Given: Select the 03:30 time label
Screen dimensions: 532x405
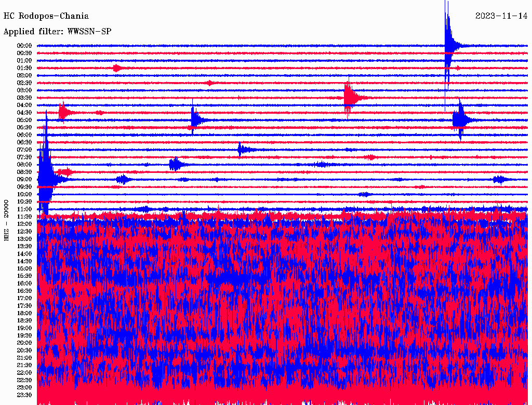Looking at the screenshot, I should (24, 98).
